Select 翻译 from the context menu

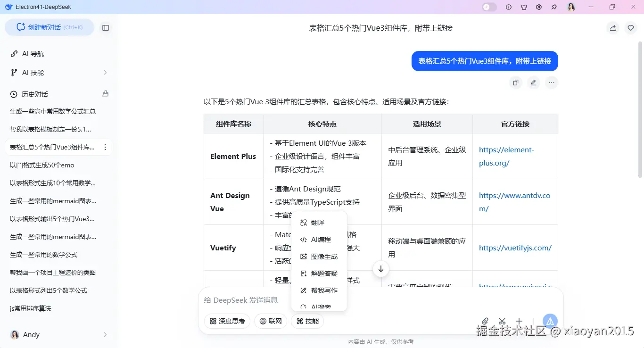pos(318,222)
